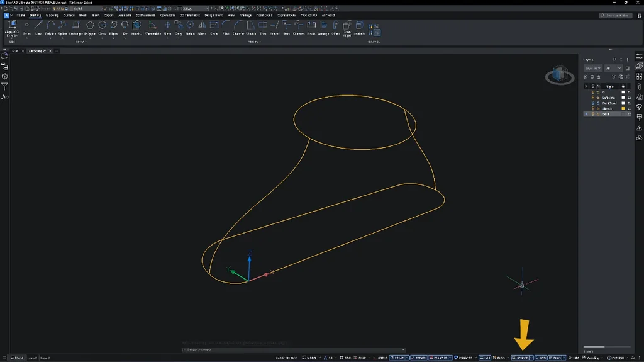The width and height of the screenshot is (644, 362).
Task: Click the BricsCAD application menu button
Action: pos(6,15)
